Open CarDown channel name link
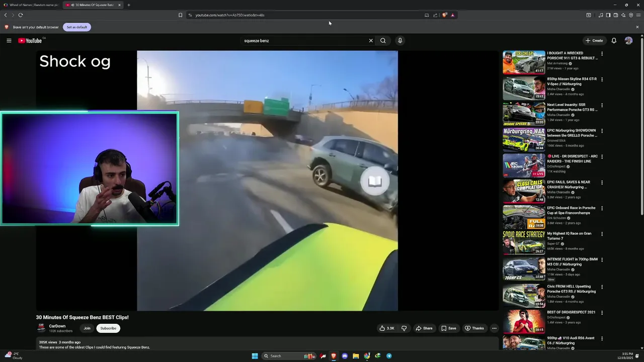Image resolution: width=644 pixels, height=362 pixels. [57, 326]
